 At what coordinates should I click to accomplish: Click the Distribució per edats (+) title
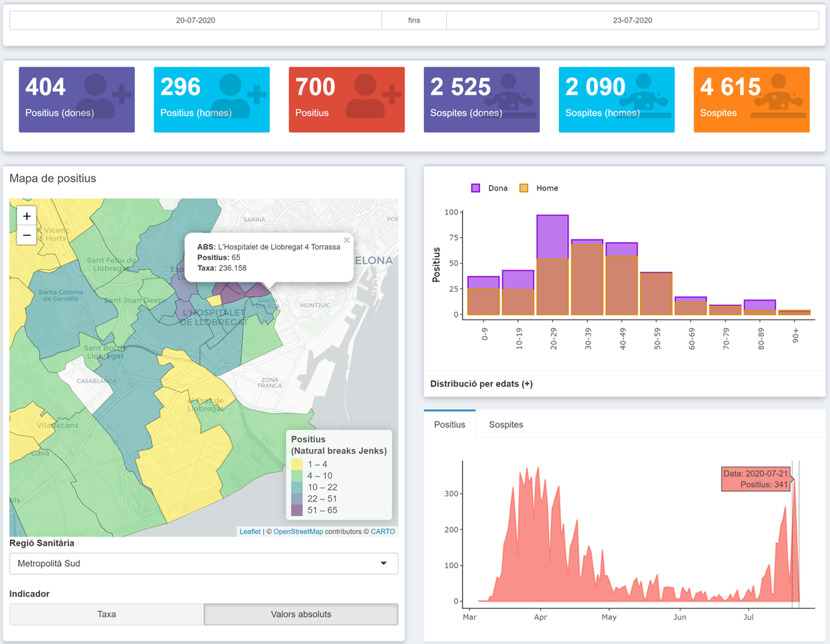pyautogui.click(x=481, y=384)
